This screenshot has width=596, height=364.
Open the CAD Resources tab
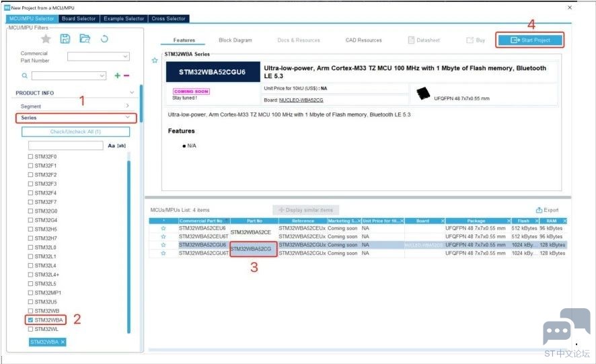(363, 40)
